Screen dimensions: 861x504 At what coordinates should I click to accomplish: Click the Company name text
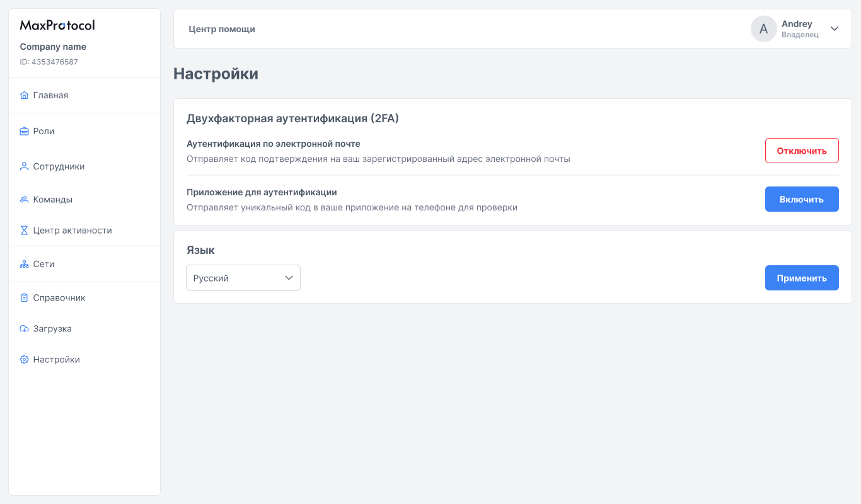(x=53, y=47)
